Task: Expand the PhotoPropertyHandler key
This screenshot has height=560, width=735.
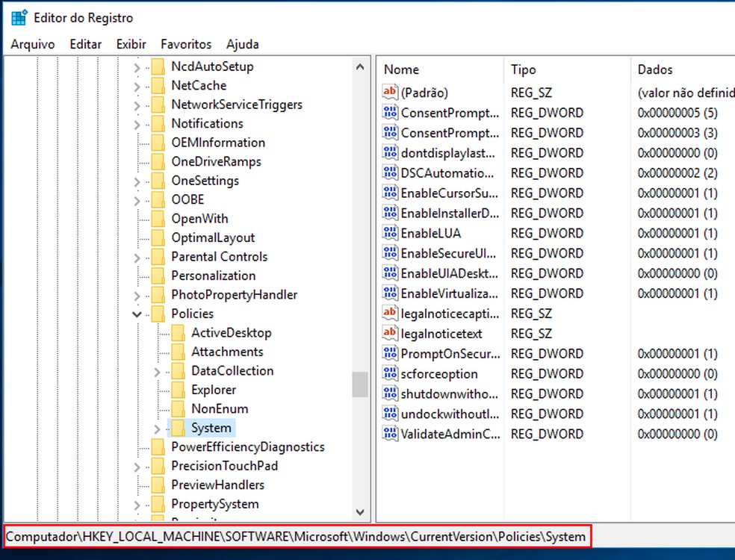Action: [137, 296]
